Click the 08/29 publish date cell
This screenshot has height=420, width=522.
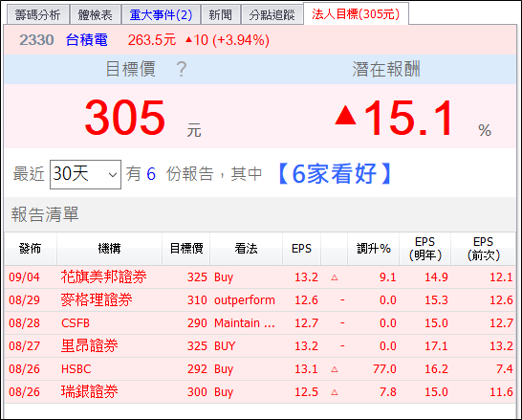point(24,300)
